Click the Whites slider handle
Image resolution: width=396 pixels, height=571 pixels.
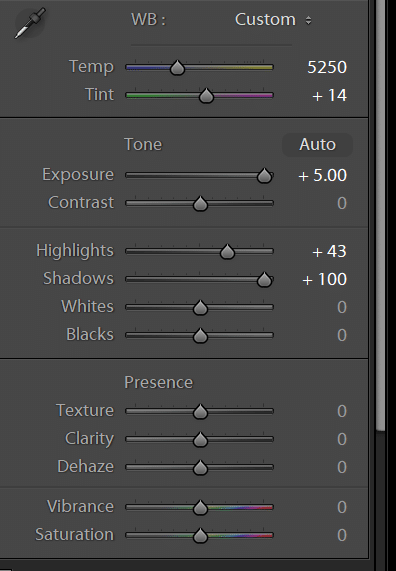click(200, 308)
